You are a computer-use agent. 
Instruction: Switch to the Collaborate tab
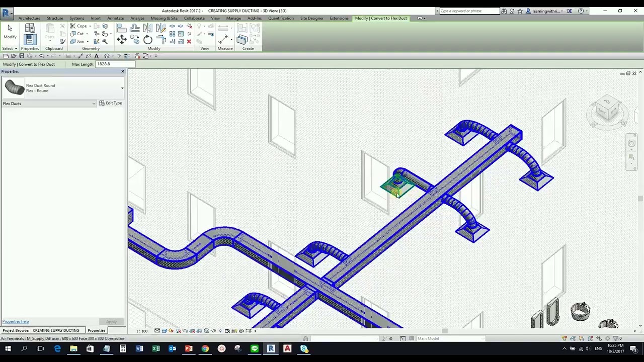(194, 18)
